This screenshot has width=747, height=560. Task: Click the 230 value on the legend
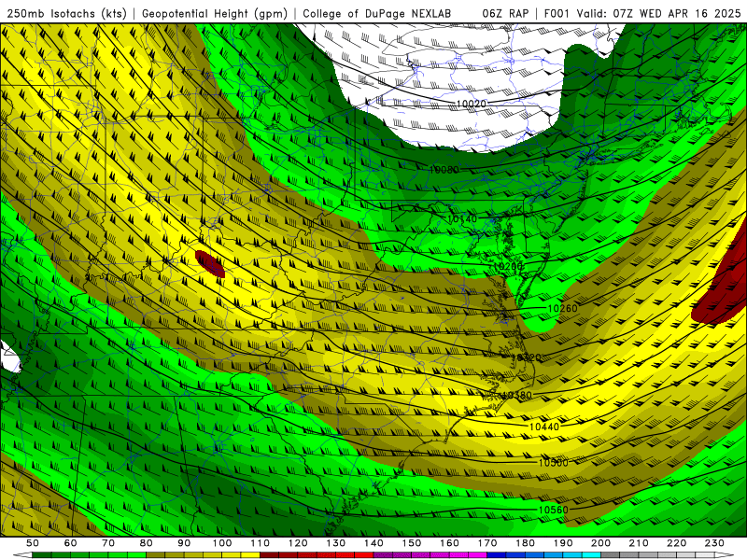(715, 543)
